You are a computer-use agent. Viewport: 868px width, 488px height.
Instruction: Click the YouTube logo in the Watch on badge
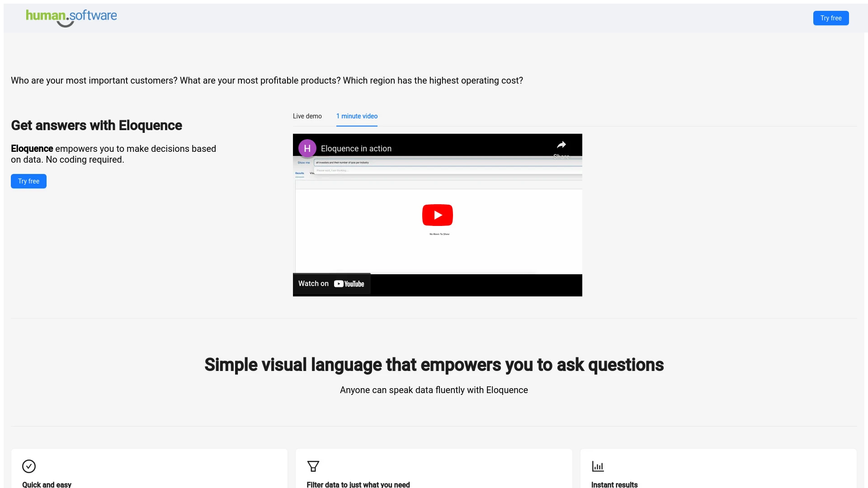pyautogui.click(x=349, y=284)
